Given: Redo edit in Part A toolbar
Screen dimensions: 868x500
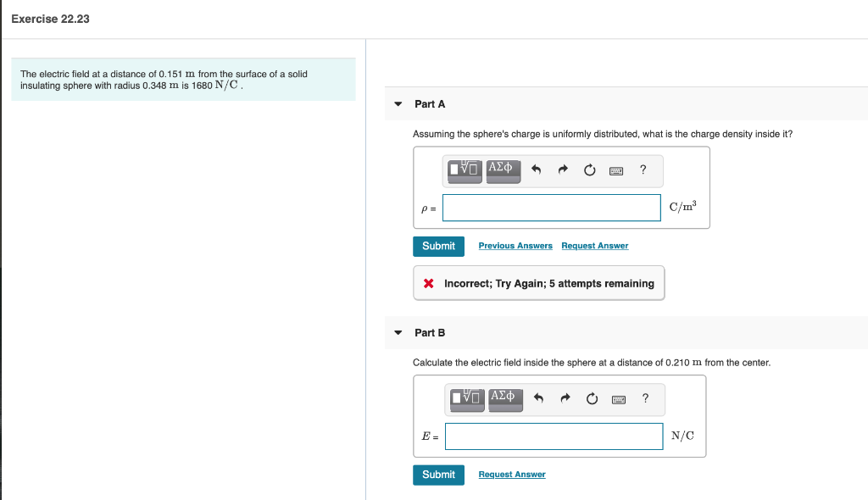Looking at the screenshot, I should (563, 169).
